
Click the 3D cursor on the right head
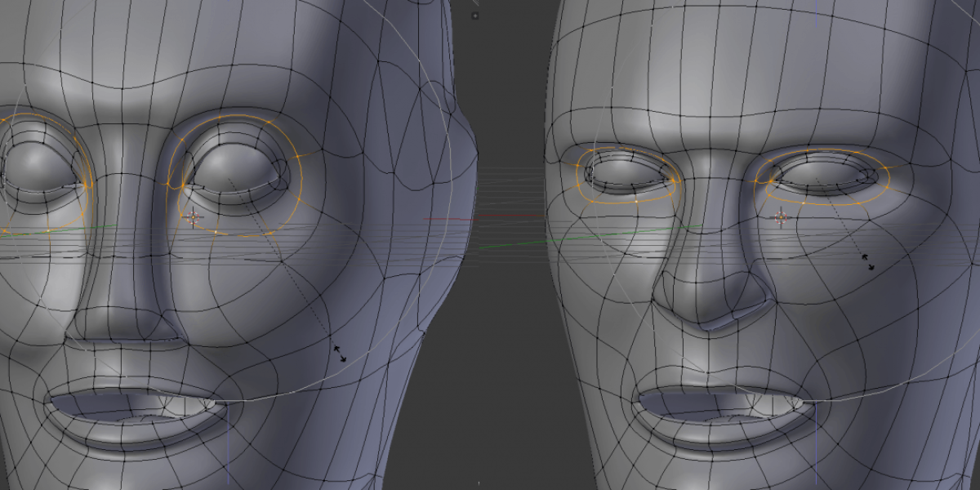pyautogui.click(x=781, y=216)
